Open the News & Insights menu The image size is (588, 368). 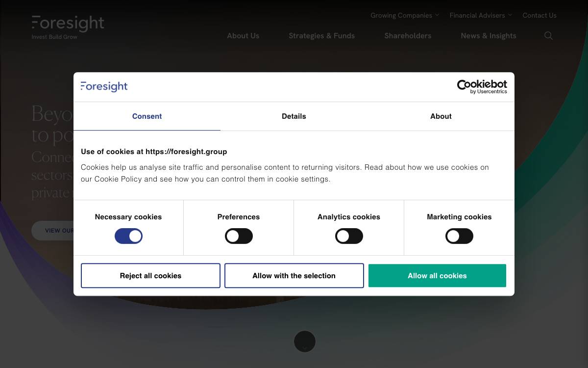489,36
